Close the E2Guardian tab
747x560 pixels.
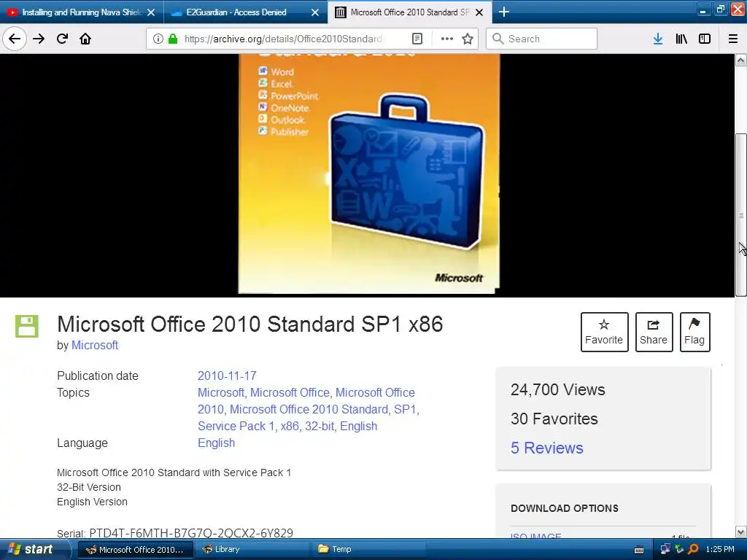point(315,12)
